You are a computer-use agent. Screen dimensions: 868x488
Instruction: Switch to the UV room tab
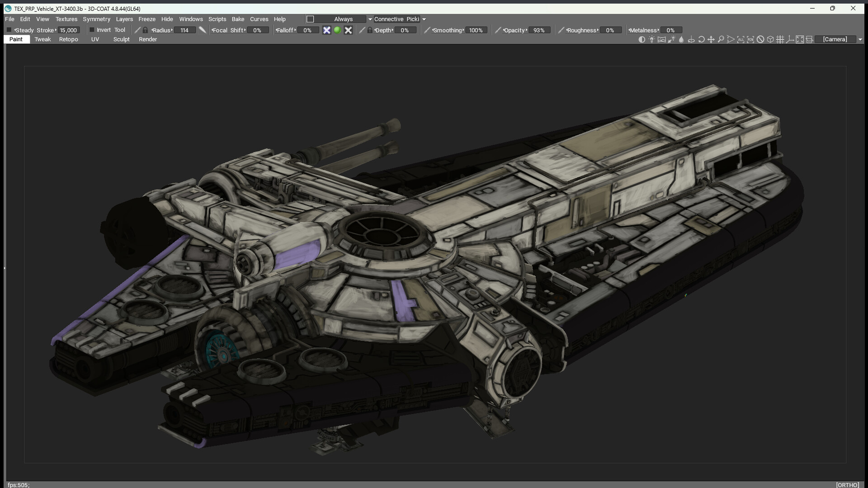point(95,39)
